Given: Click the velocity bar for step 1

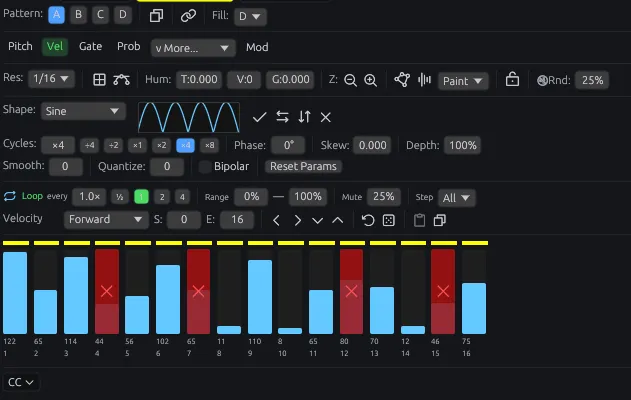Looking at the screenshot, I should click(x=15, y=293).
